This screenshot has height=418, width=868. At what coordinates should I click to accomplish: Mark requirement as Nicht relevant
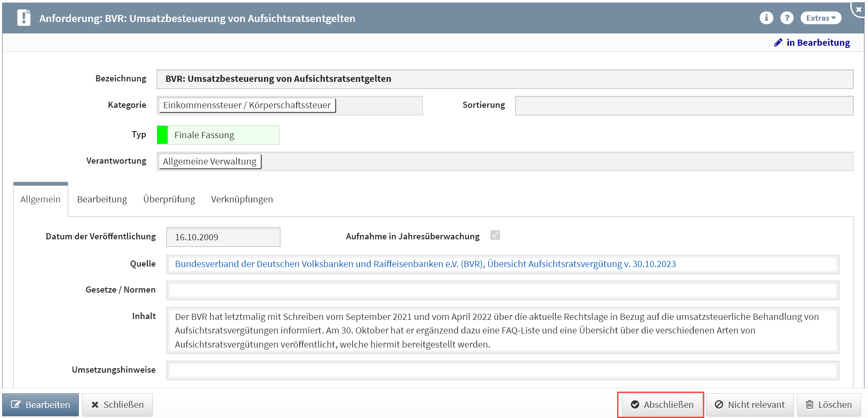pyautogui.click(x=750, y=405)
